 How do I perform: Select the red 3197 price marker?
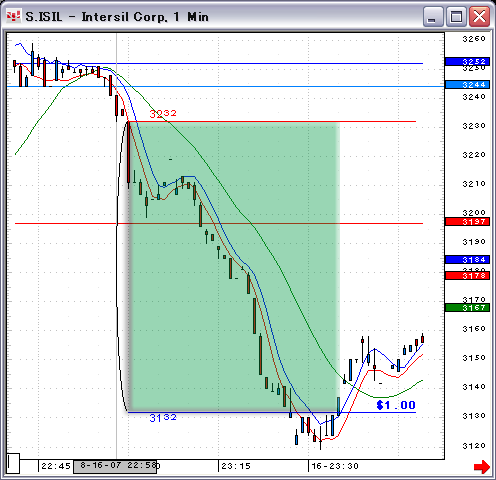467,222
